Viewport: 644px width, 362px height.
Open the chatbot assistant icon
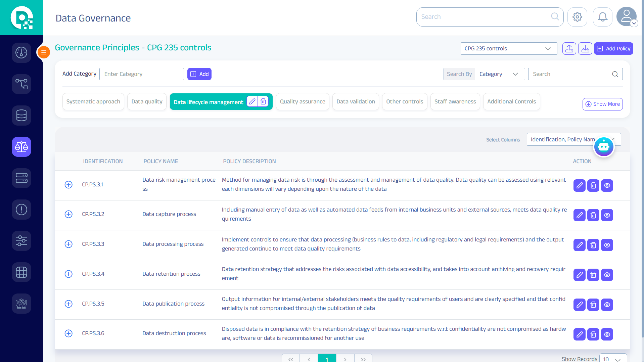pos(603,147)
